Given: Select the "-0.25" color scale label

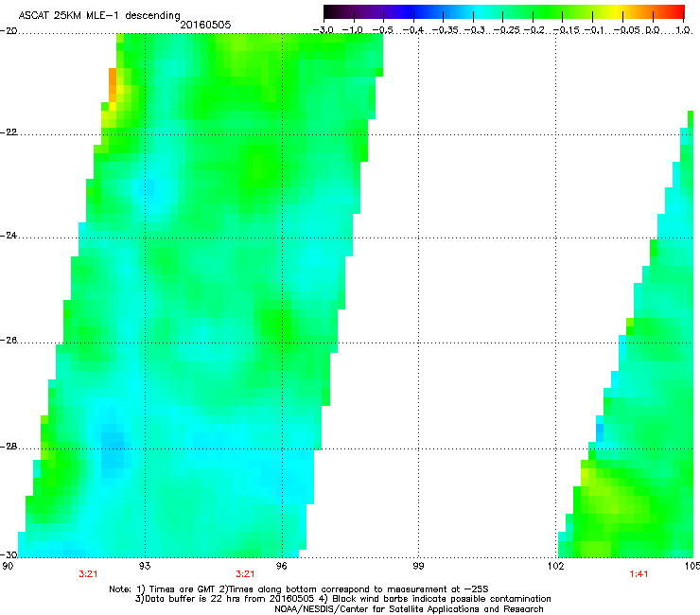Looking at the screenshot, I should point(507,30).
